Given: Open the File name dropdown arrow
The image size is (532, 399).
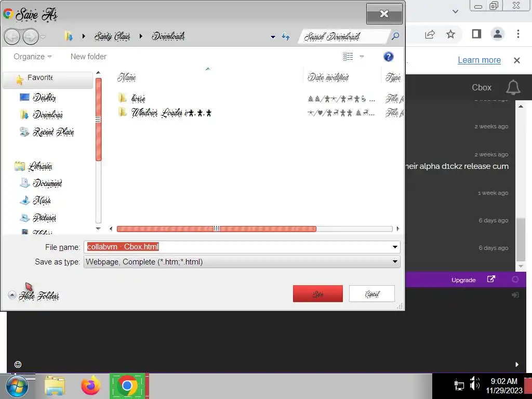Looking at the screenshot, I should click(x=395, y=247).
